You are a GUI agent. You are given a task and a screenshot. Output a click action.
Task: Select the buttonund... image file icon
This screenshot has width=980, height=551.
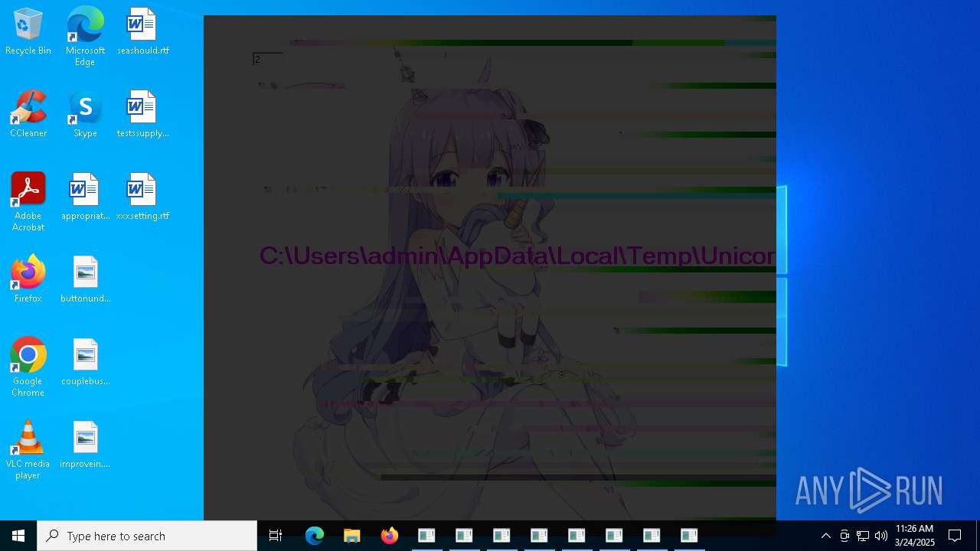[x=85, y=280]
